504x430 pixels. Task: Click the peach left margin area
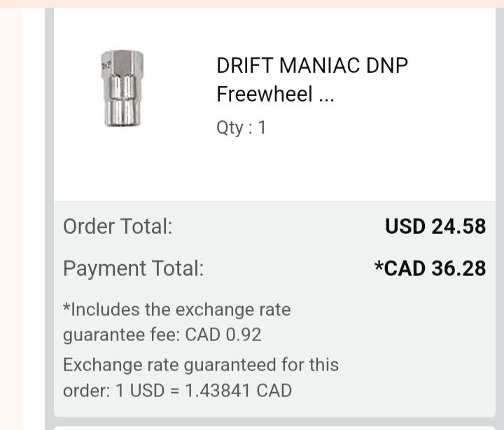click(10, 210)
